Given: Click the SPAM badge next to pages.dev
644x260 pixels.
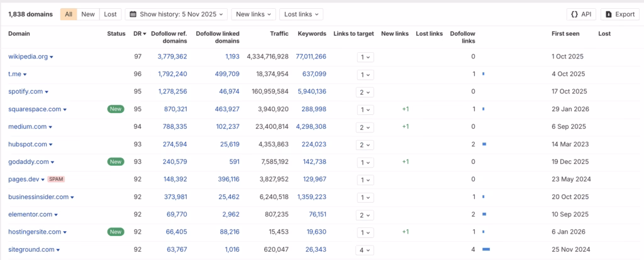Looking at the screenshot, I should [x=56, y=179].
